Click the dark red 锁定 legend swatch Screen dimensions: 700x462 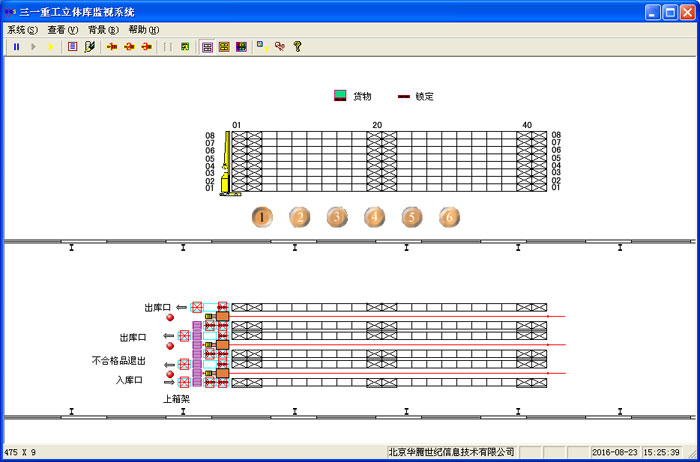[404, 96]
